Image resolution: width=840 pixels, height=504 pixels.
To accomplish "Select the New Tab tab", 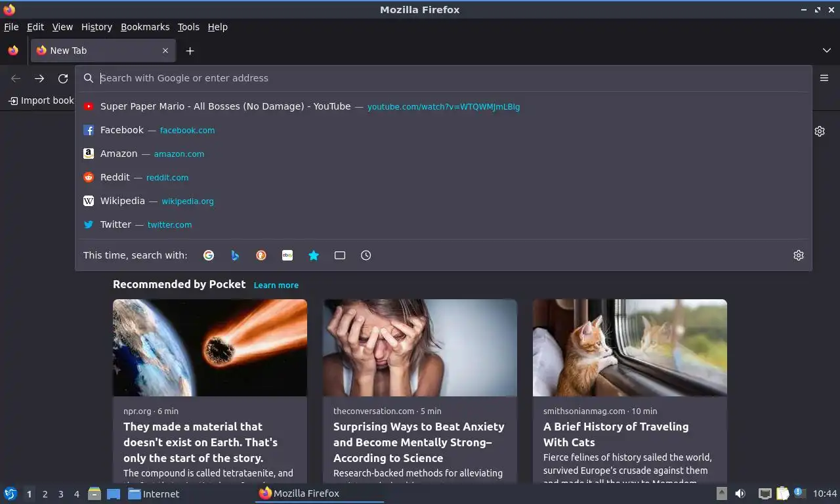I will coord(103,51).
